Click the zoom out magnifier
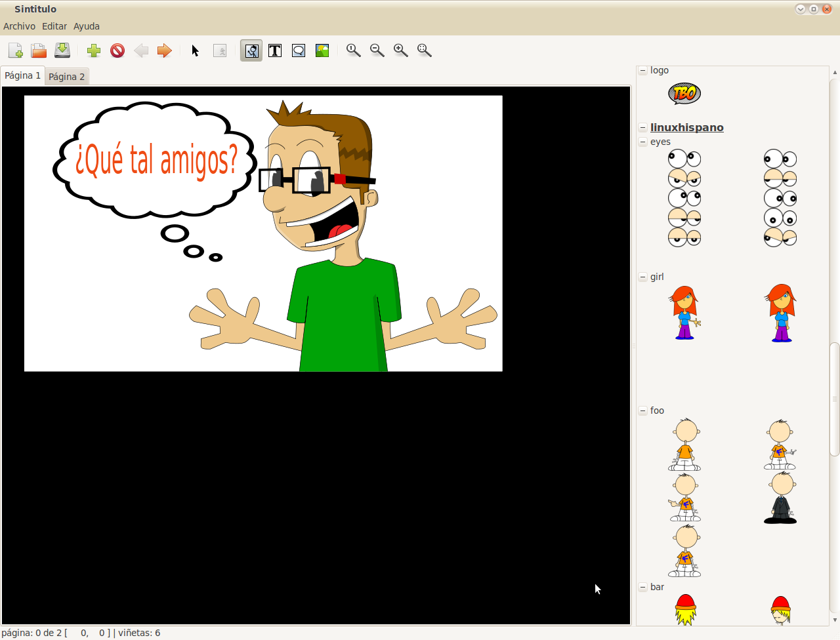This screenshot has width=840, height=640. 377,50
